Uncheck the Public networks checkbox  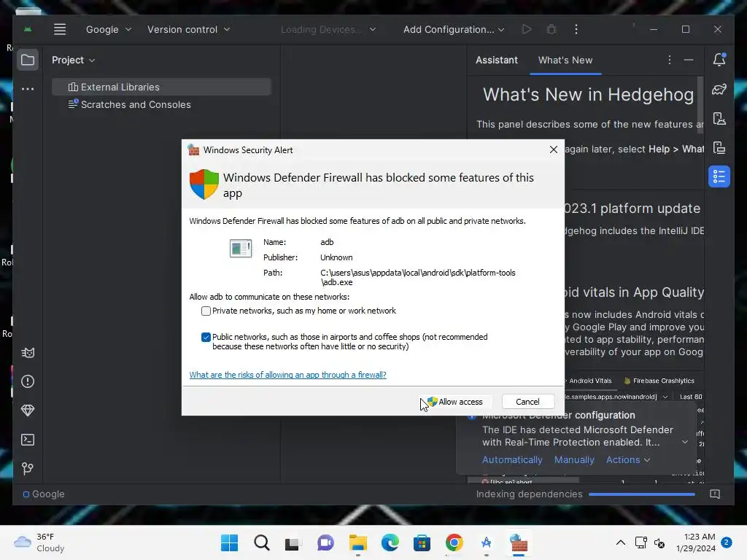[206, 337]
